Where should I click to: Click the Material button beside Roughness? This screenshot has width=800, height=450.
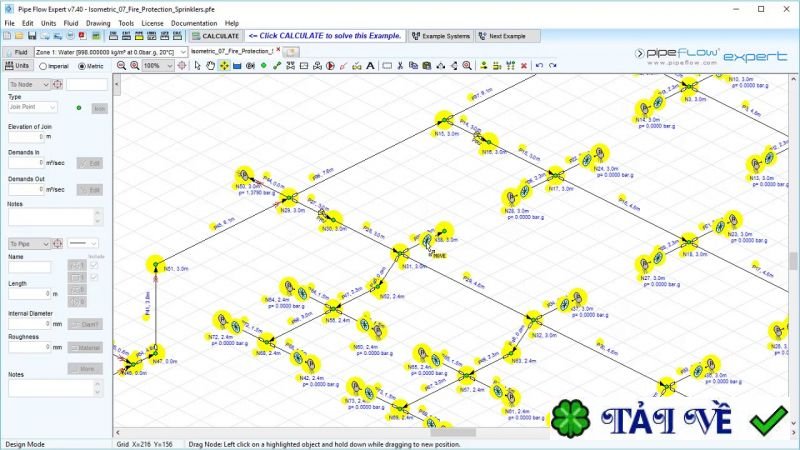[85, 347]
